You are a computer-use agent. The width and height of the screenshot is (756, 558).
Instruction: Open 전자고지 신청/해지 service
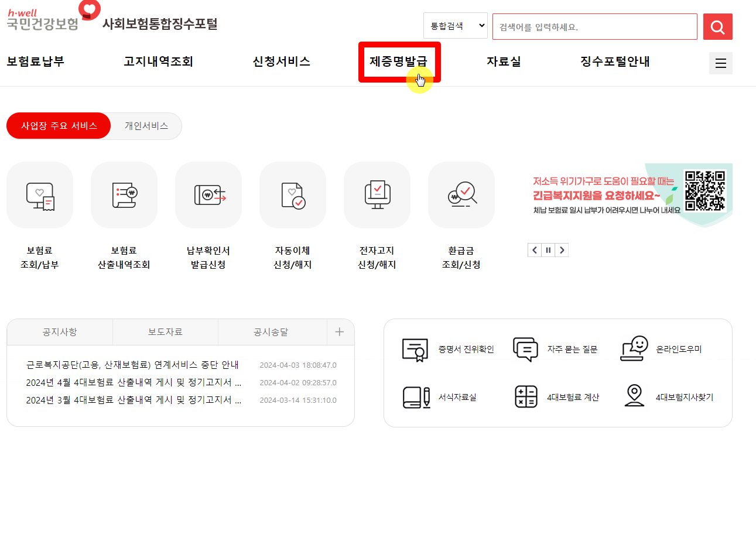pos(377,195)
